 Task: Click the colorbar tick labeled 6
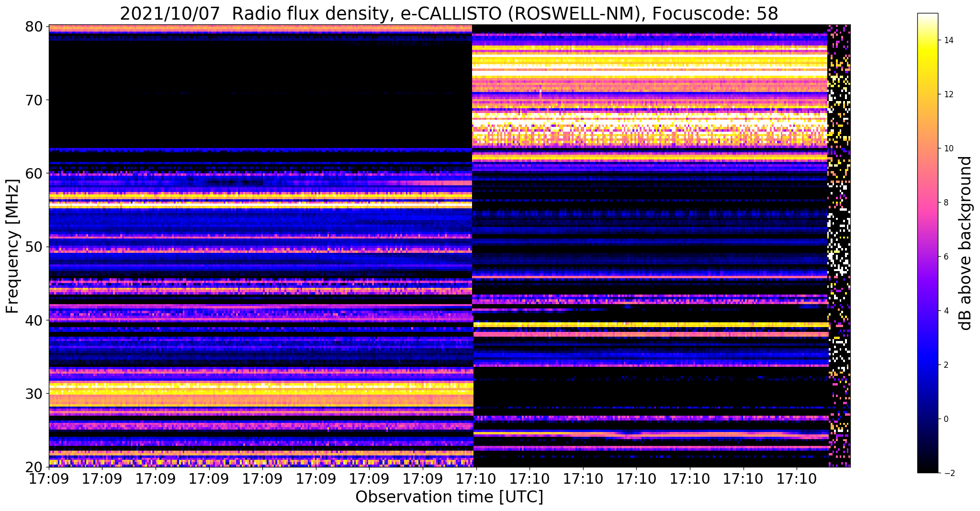(x=946, y=257)
